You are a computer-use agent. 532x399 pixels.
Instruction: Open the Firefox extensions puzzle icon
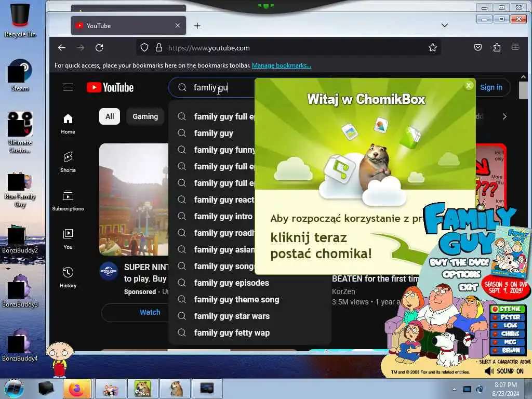[x=497, y=47]
